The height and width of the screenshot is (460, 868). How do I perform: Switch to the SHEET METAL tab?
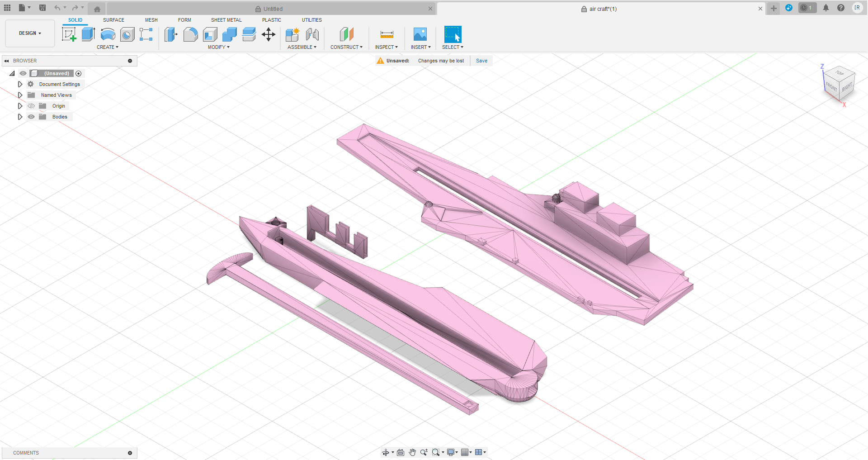226,20
